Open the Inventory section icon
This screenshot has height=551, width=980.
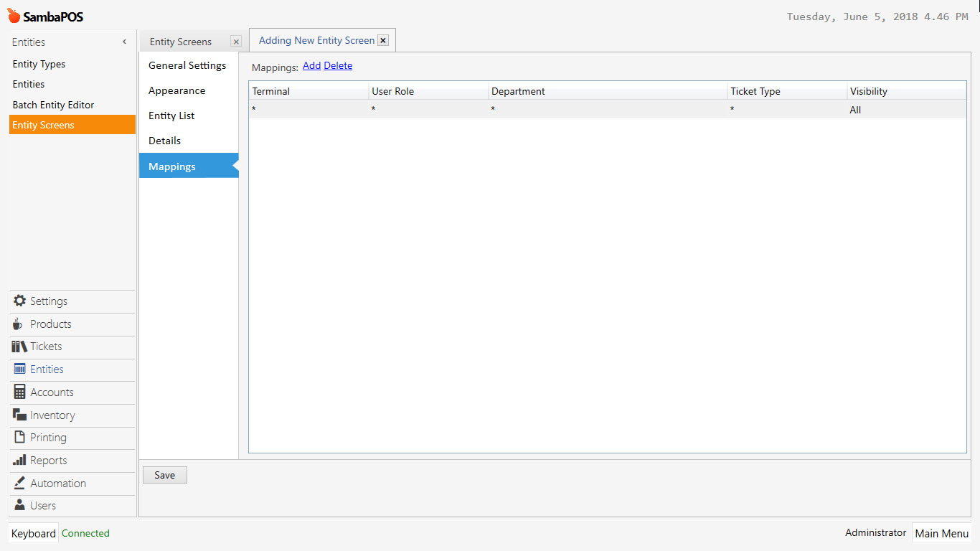(18, 415)
